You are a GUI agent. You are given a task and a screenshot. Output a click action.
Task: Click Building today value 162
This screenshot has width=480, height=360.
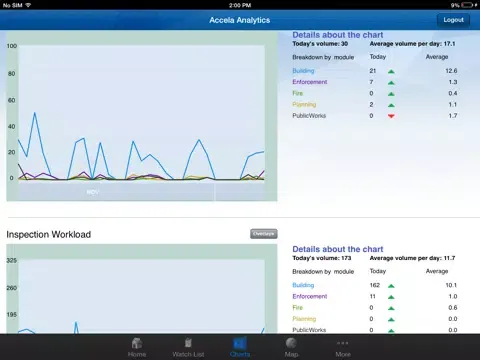click(x=375, y=285)
